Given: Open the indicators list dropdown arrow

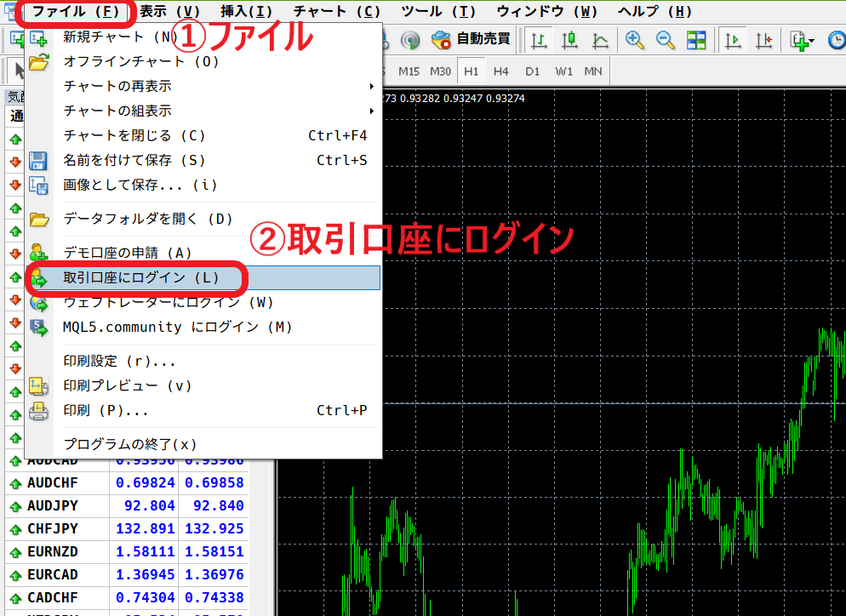Looking at the screenshot, I should click(811, 41).
